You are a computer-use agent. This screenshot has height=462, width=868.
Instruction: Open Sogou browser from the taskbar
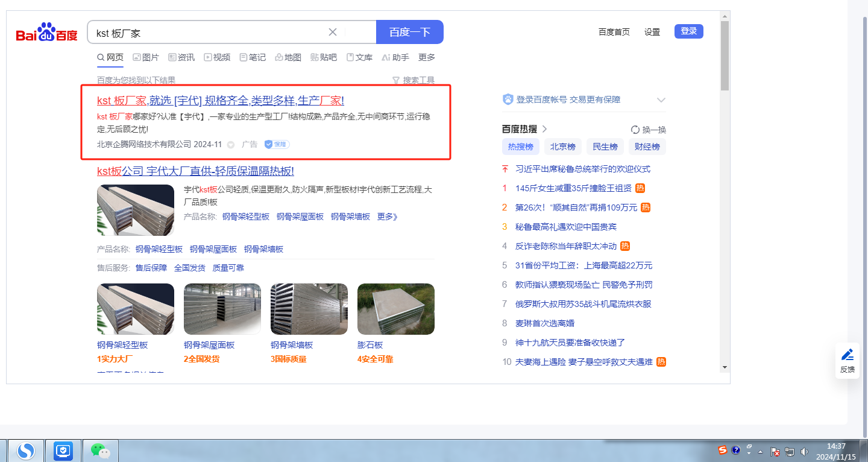(25, 450)
